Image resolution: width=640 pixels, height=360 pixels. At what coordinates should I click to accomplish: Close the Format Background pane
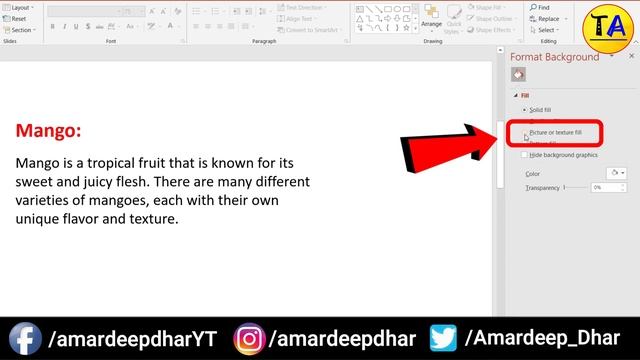[x=631, y=56]
